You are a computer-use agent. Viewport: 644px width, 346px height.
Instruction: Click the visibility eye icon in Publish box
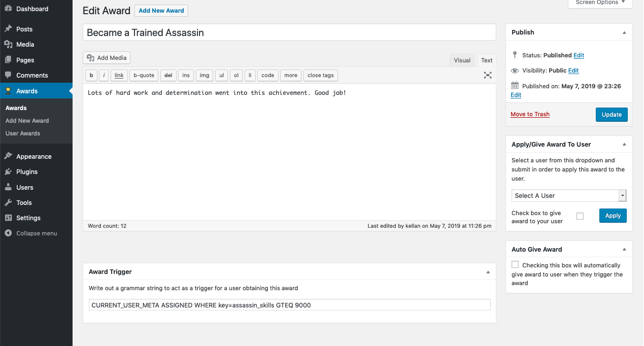point(515,71)
